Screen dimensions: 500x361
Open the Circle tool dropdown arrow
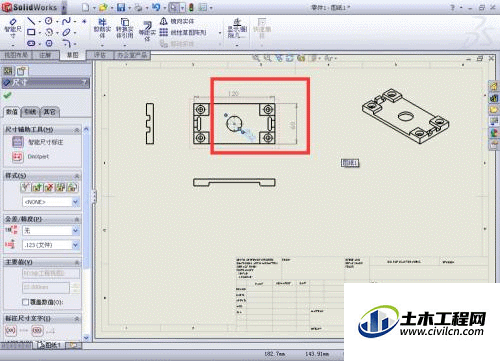click(x=57, y=22)
